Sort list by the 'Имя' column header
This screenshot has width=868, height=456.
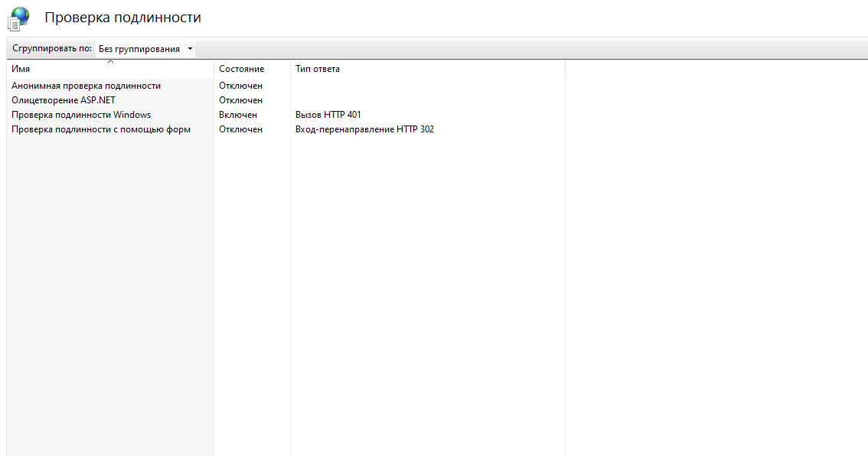point(21,69)
